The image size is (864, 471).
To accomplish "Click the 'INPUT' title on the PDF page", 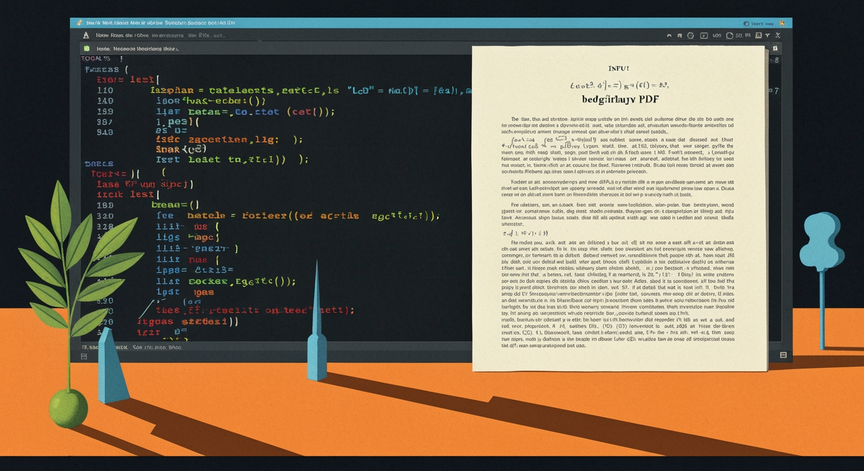I will pyautogui.click(x=619, y=68).
